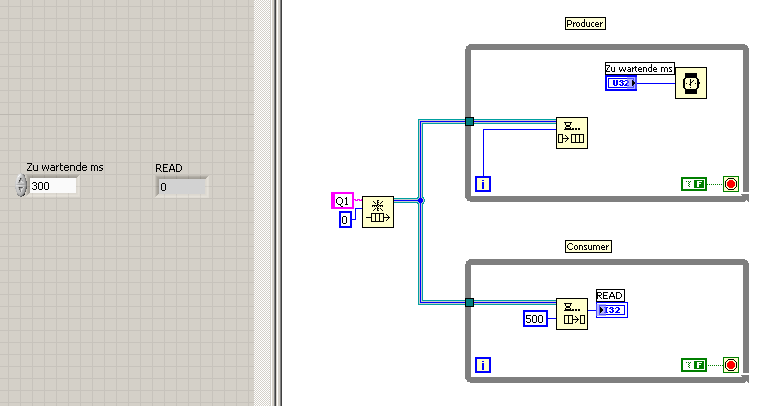770x406 pixels.
Task: Select the 500 timeout constant
Action: [535, 319]
